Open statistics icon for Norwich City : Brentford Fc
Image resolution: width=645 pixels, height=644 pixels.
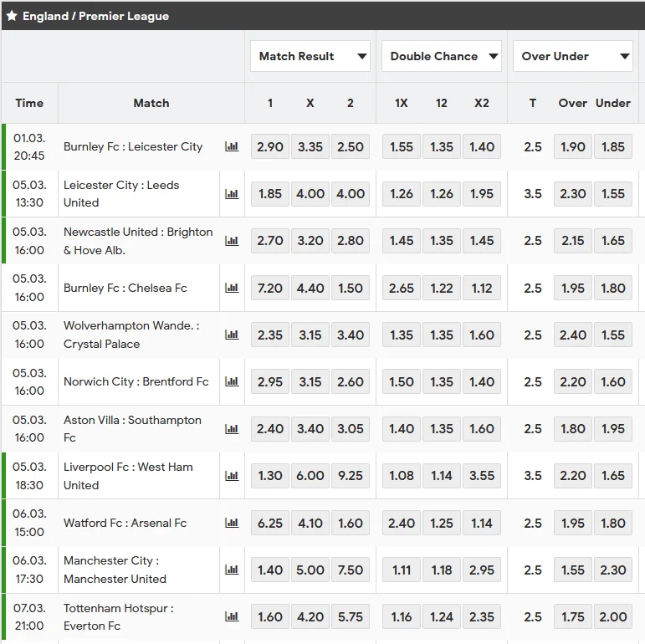coord(232,381)
